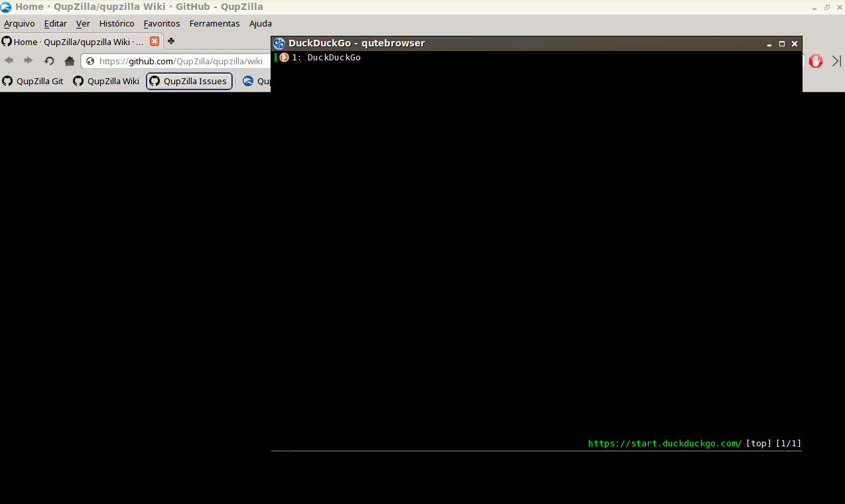
Task: Click the DuckDuckGo favicon in qutebrowser tab
Action: tap(284, 58)
